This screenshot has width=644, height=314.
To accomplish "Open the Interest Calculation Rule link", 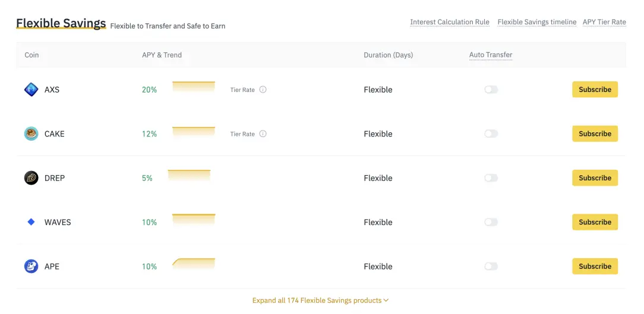I will 450,22.
